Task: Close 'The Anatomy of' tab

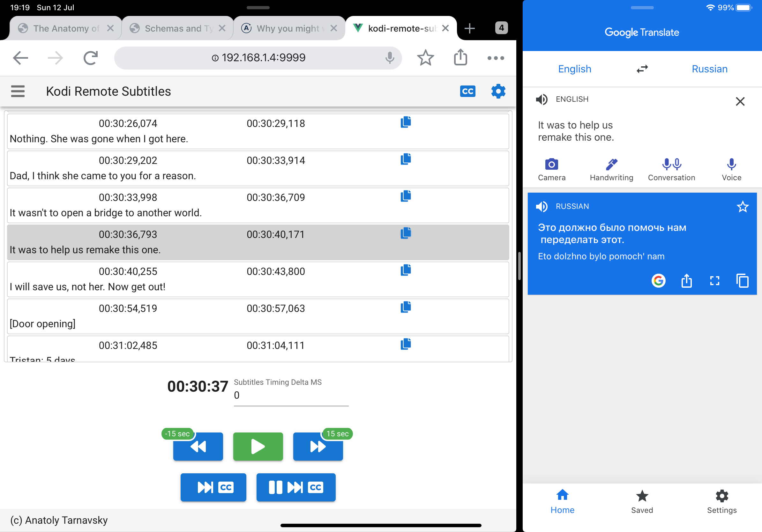Action: [110, 28]
